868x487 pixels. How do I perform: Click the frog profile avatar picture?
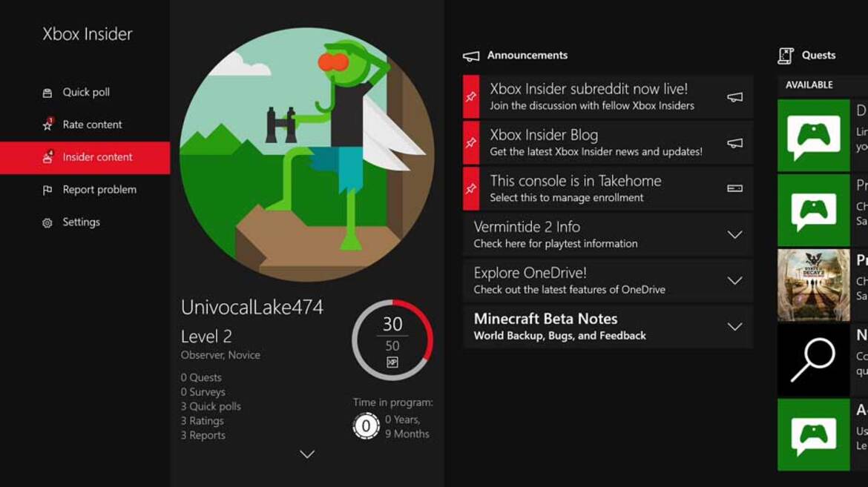(x=306, y=155)
